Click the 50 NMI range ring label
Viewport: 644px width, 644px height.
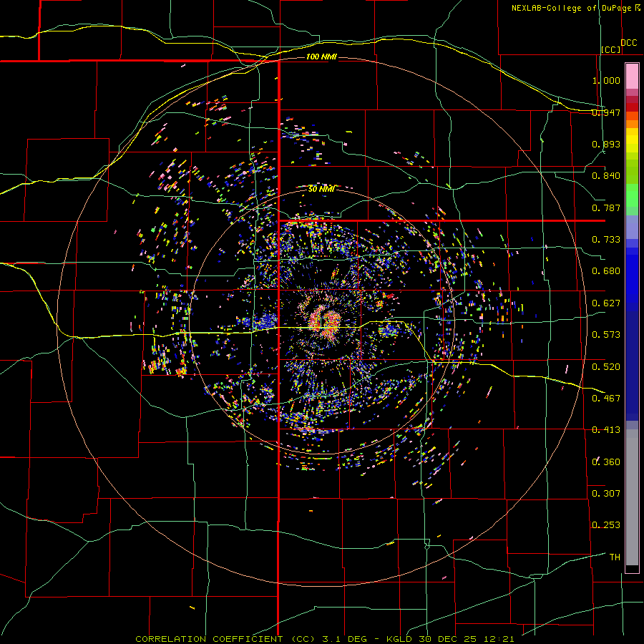click(x=321, y=189)
